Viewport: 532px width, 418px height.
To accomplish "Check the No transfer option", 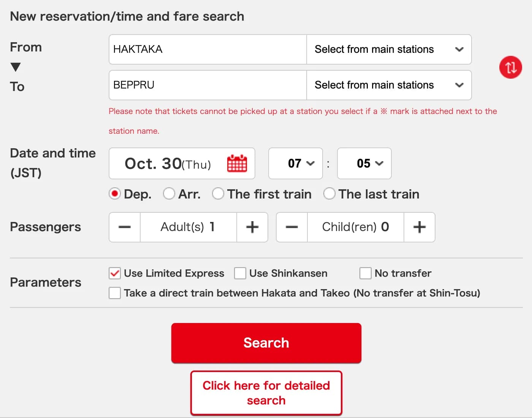I will click(x=365, y=273).
